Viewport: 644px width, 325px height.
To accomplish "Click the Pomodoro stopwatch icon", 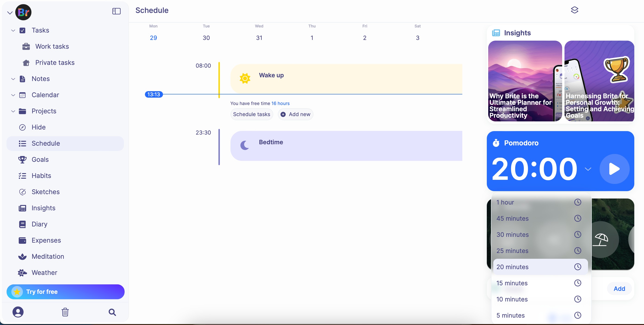I will coord(496,143).
